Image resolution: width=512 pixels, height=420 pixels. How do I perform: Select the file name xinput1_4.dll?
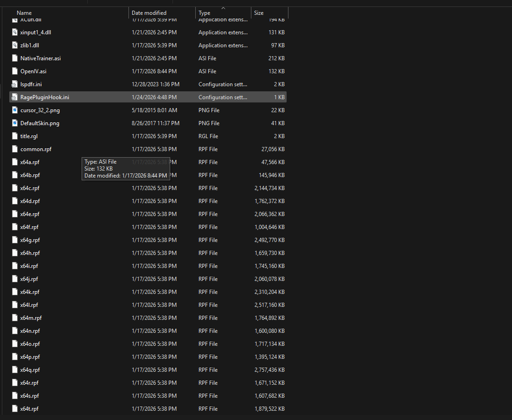(36, 32)
